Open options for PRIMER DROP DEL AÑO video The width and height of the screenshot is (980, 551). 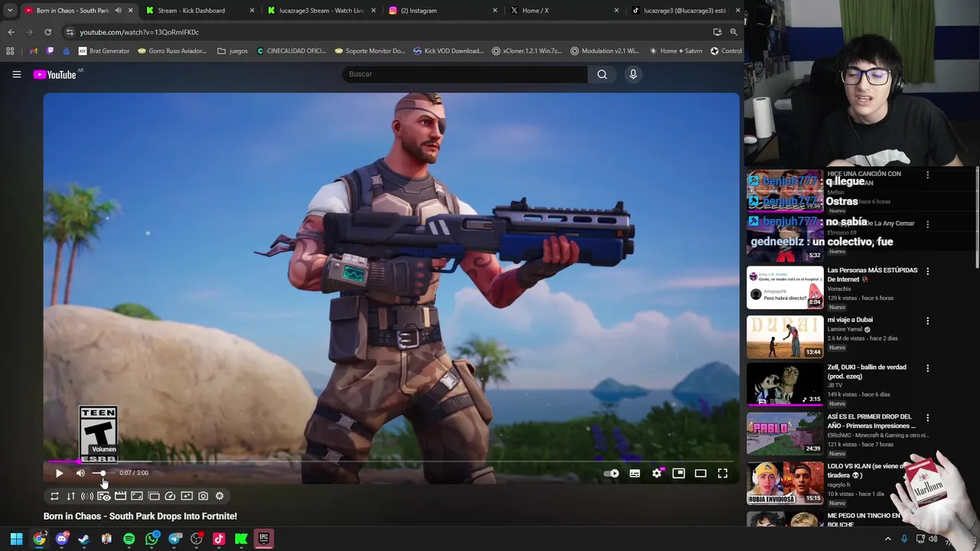928,419
